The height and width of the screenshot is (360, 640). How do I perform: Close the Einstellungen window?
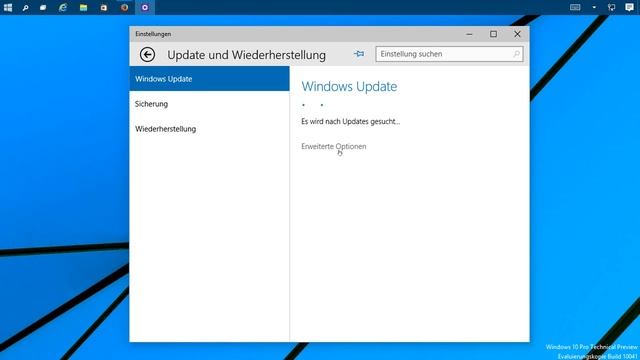coord(517,34)
